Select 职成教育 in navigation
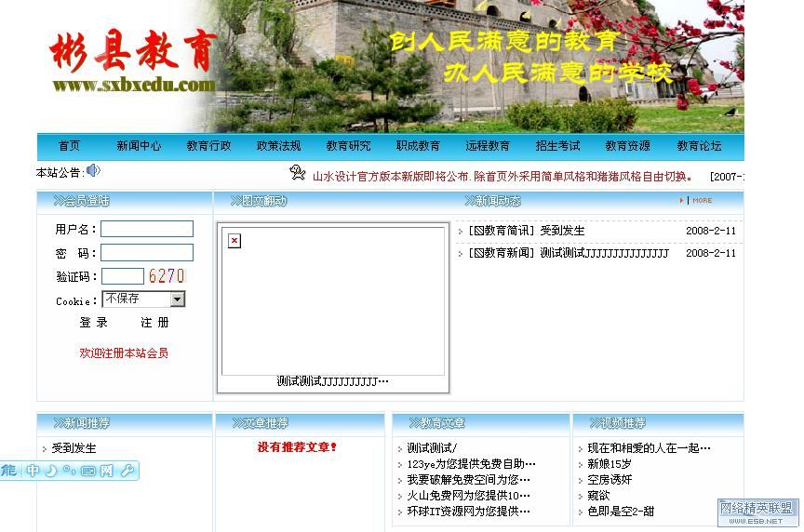This screenshot has width=804, height=532. 418,146
